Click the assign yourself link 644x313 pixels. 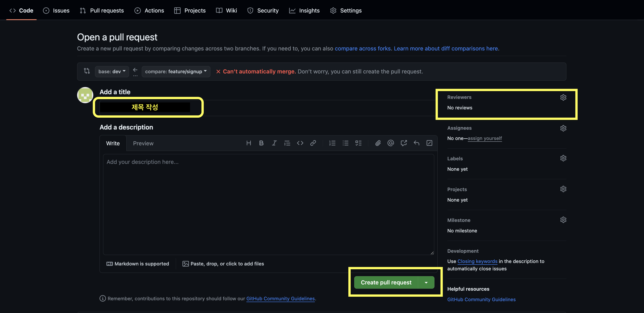pyautogui.click(x=485, y=138)
